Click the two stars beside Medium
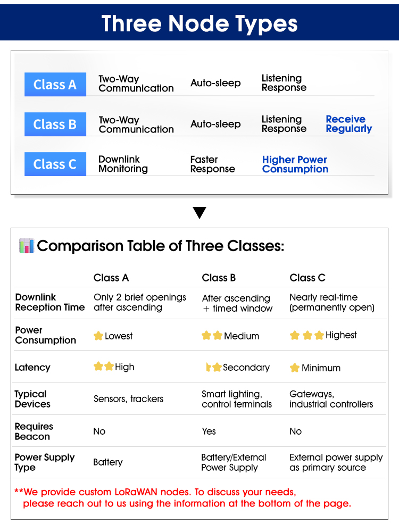Image resolution: width=399 pixels, height=532 pixels. click(212, 336)
